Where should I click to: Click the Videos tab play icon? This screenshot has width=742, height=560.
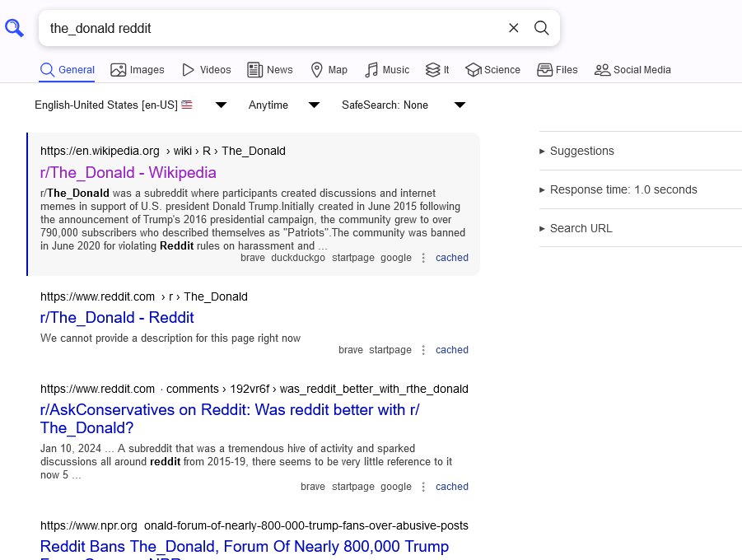pyautogui.click(x=188, y=70)
